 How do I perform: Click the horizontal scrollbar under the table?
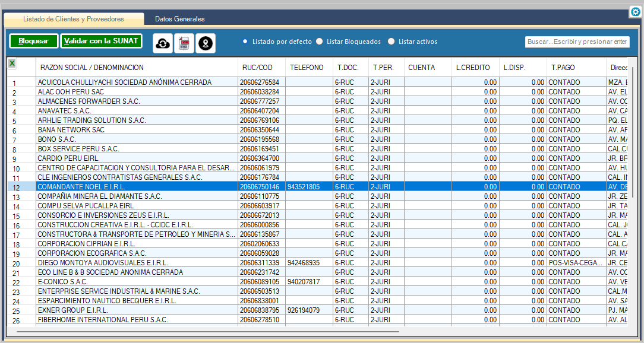point(207,331)
